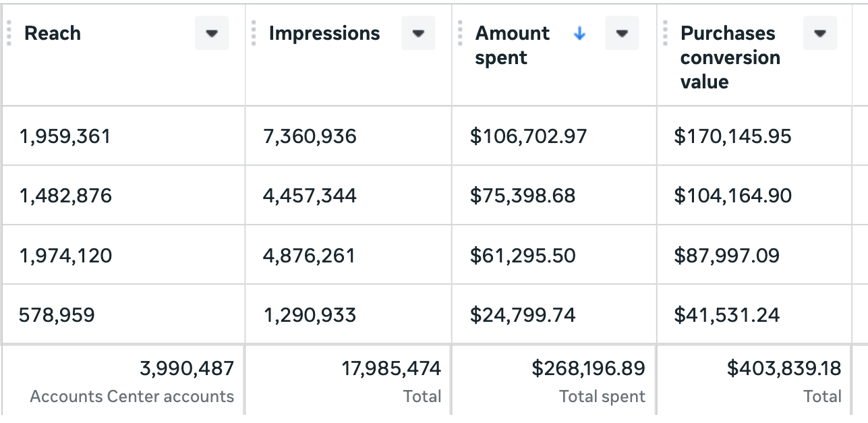Viewport: 868px width, 423px height.
Task: Grab the Reach column drag handle
Action: (9, 33)
